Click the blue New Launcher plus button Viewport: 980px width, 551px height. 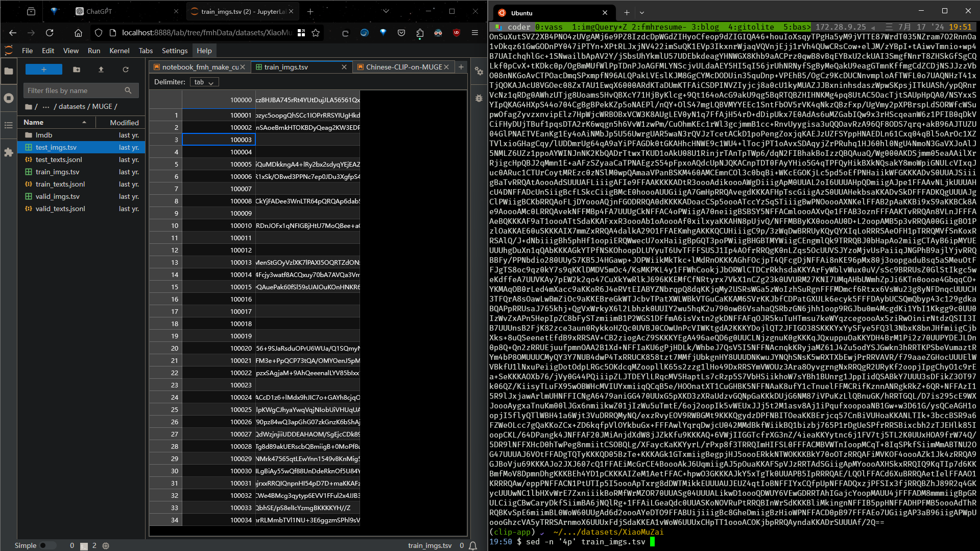point(44,70)
